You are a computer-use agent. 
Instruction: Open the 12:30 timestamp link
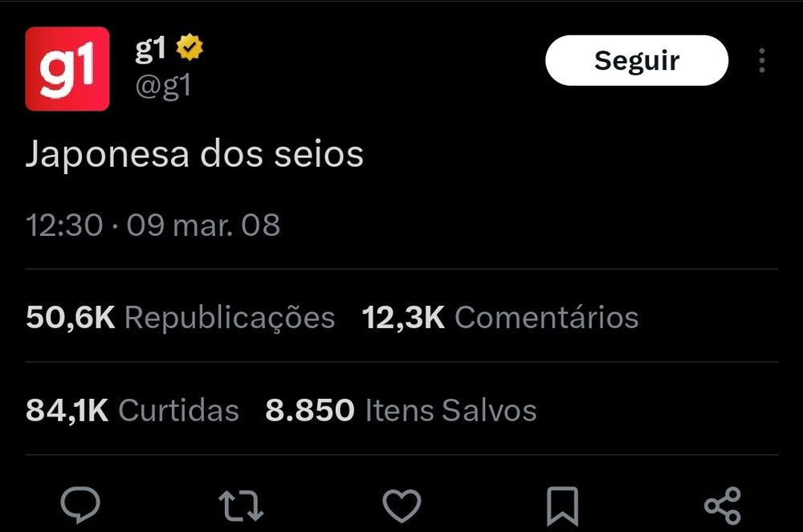[x=64, y=225]
